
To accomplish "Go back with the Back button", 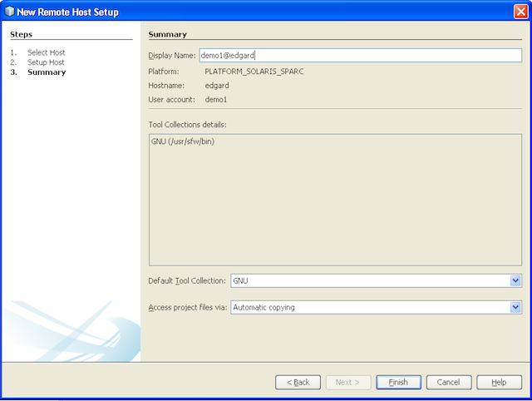I will [x=298, y=382].
